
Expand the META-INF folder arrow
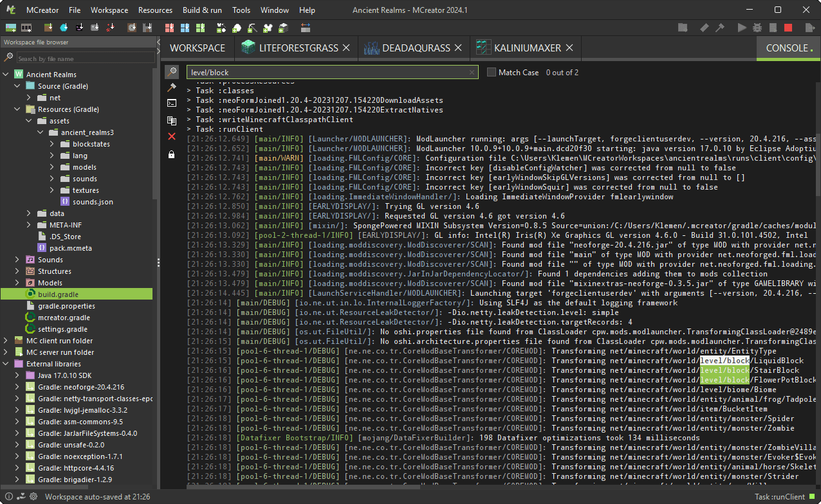[x=29, y=225]
